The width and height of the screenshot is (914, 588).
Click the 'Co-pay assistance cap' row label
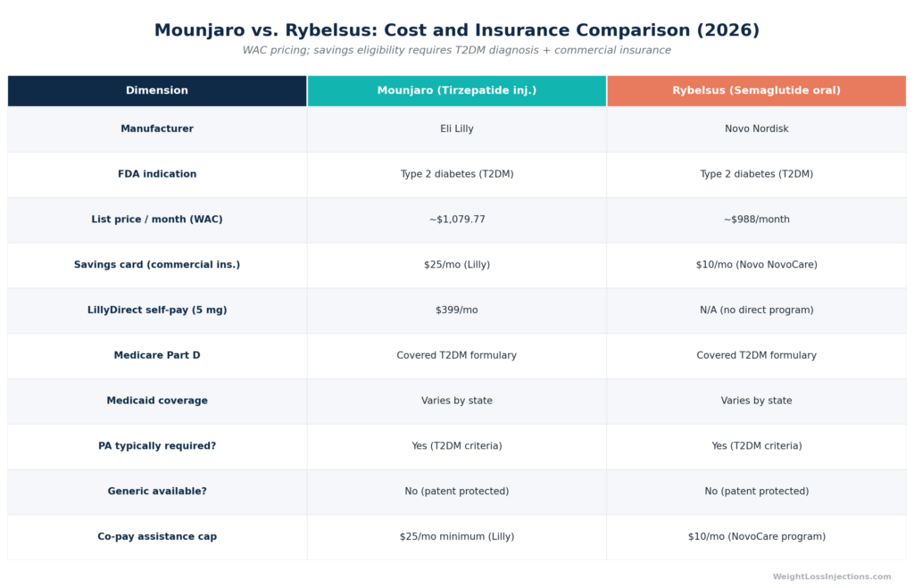click(x=157, y=537)
